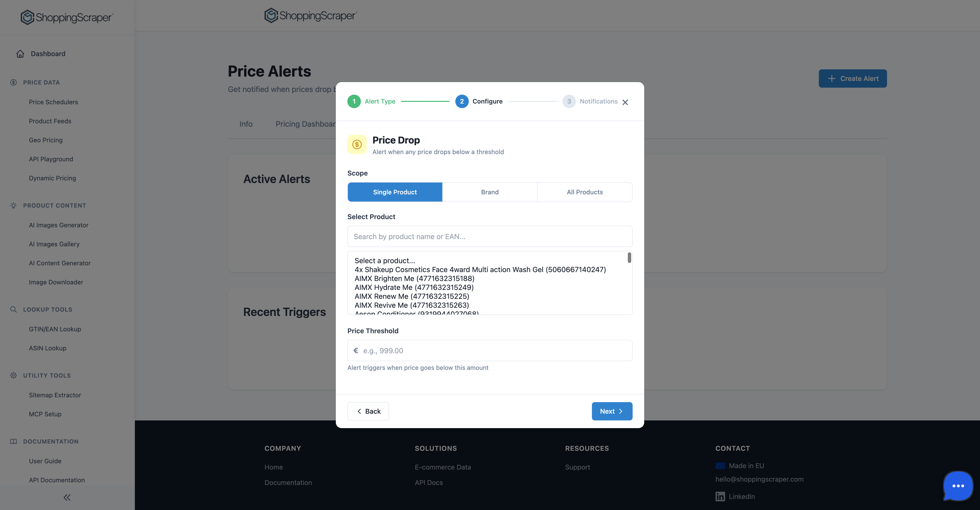The height and width of the screenshot is (510, 980).
Task: Click the Price Drop dollar badge icon
Action: pos(357,144)
